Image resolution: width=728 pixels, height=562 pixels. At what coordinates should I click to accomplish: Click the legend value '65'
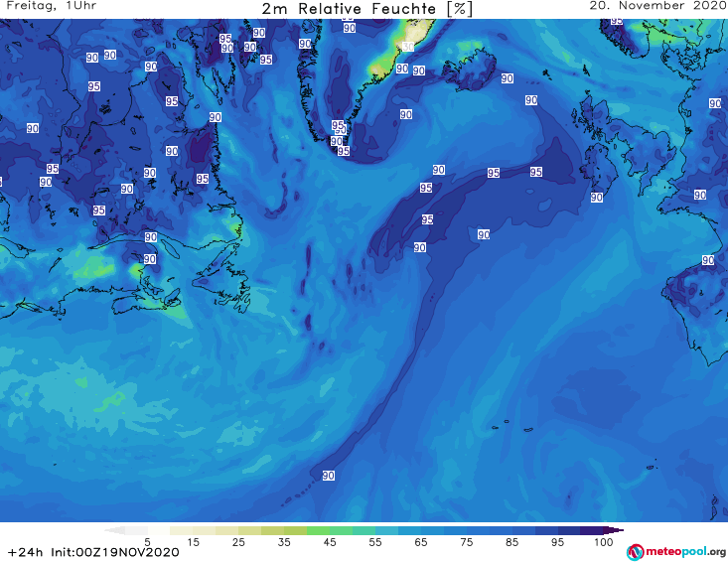[x=421, y=542]
